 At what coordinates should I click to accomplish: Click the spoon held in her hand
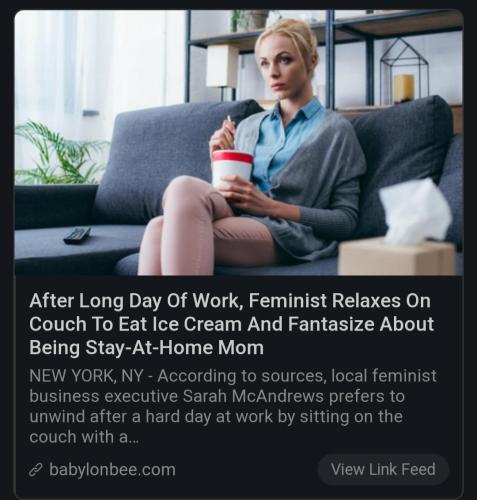[232, 130]
